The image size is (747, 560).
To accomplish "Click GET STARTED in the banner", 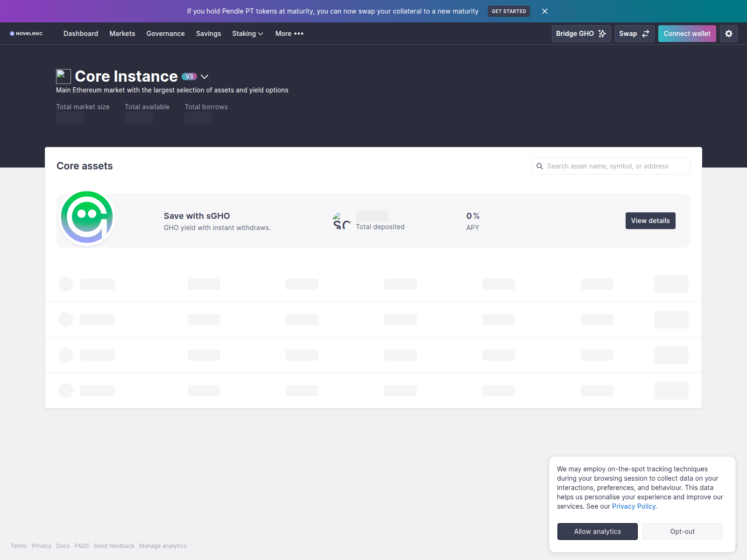I will (509, 11).
